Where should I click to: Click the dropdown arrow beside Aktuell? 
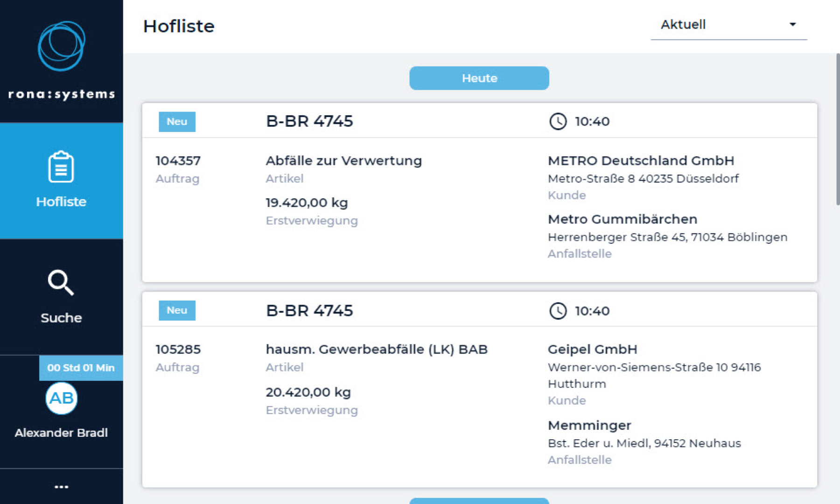pos(792,25)
